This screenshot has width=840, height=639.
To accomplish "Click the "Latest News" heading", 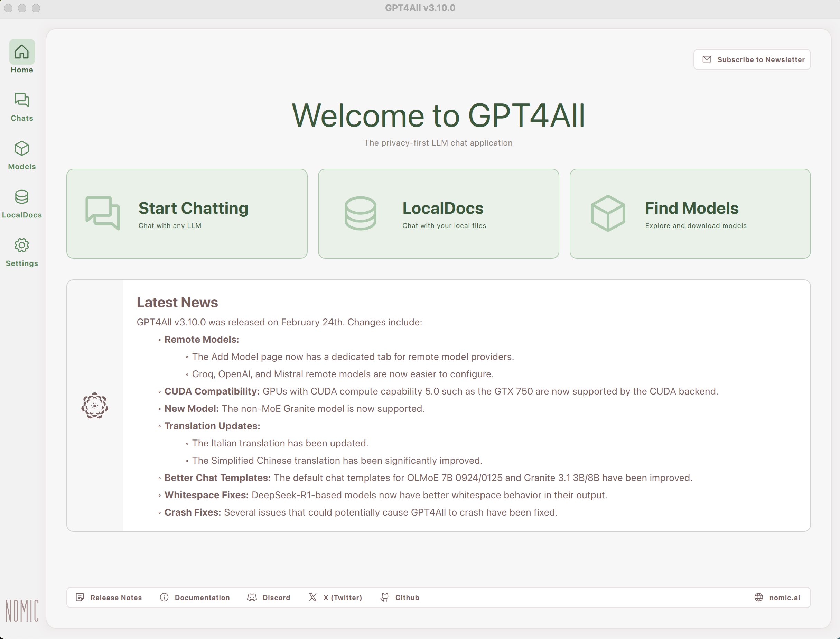I will pyautogui.click(x=177, y=302).
